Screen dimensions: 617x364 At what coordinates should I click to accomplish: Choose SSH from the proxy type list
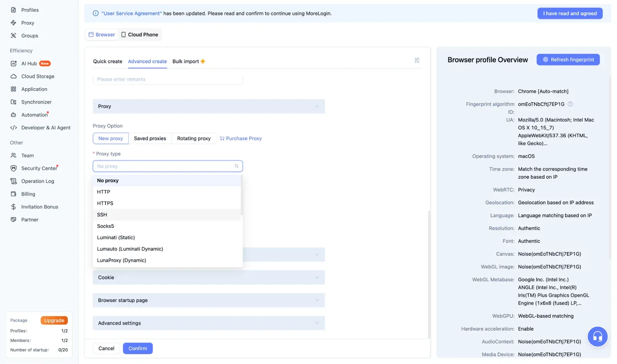[167, 215]
